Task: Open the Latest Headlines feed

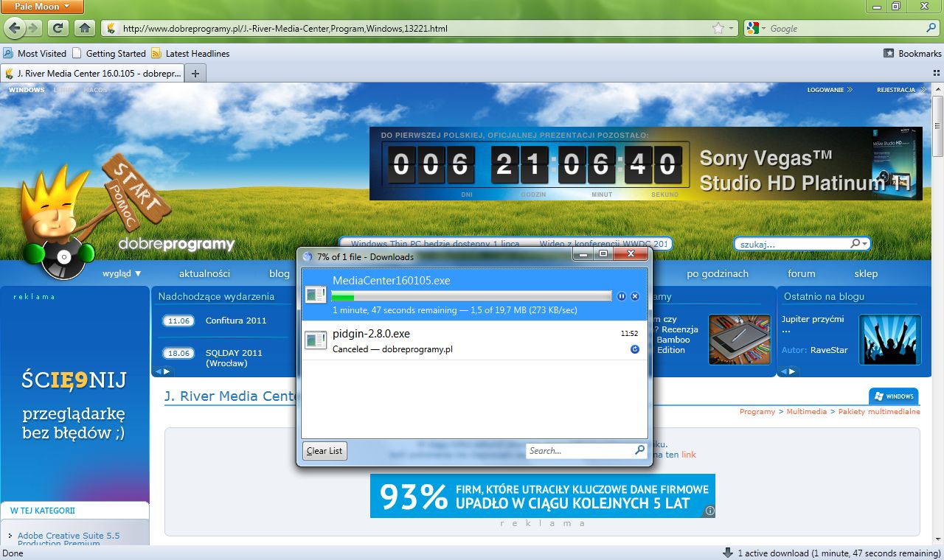Action: coord(190,53)
